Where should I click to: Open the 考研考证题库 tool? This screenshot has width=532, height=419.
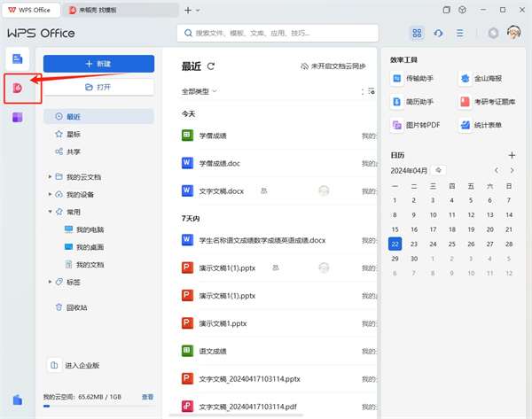click(487, 102)
